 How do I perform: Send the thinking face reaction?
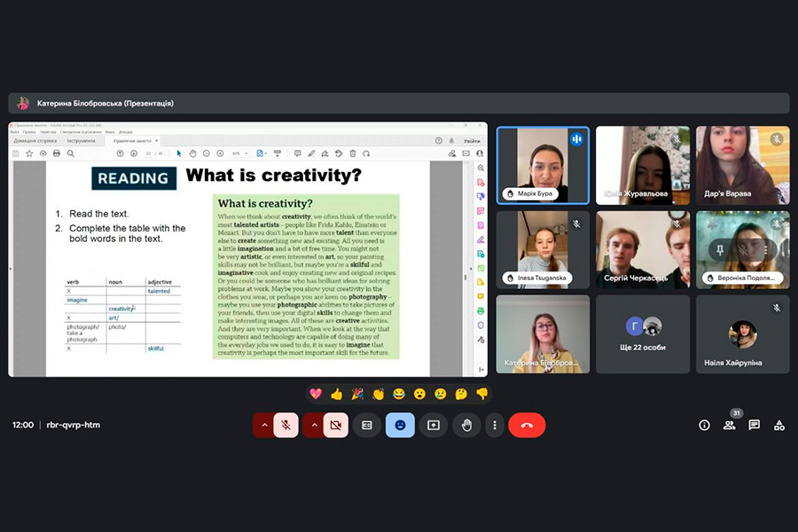click(461, 394)
